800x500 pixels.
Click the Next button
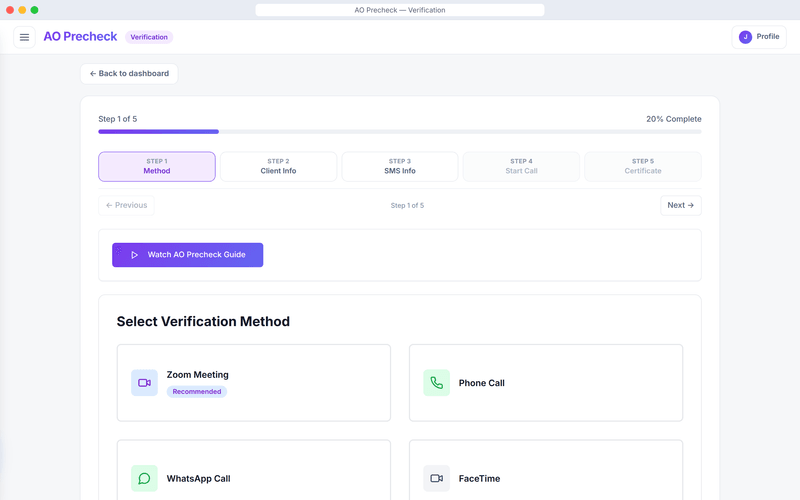pyautogui.click(x=681, y=205)
